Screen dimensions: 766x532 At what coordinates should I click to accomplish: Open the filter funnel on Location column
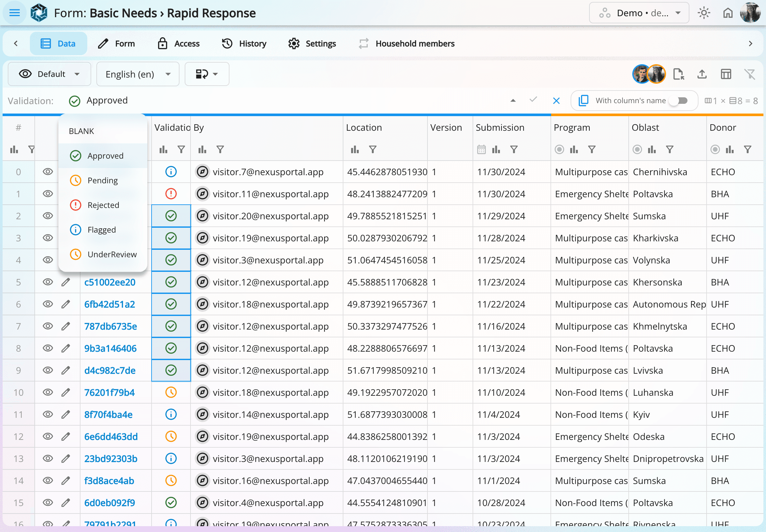[x=373, y=149]
